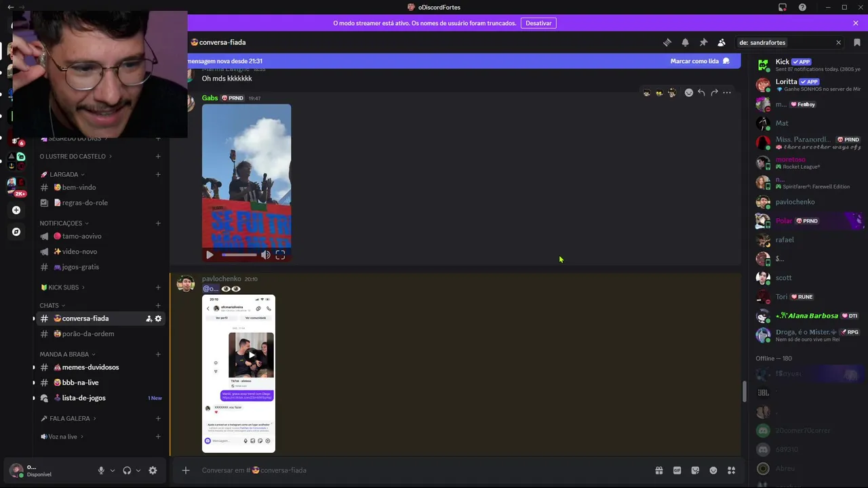Add channel to CHATS category plus
868x488 pixels.
158,306
